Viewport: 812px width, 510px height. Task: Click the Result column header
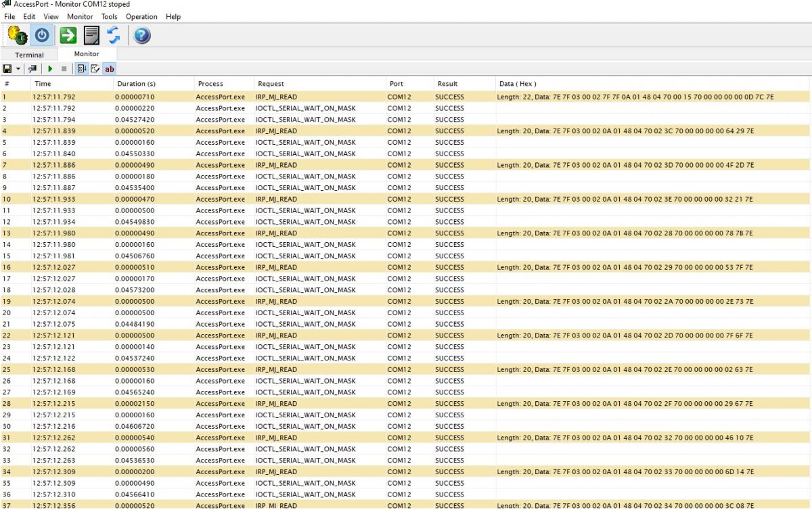click(464, 84)
